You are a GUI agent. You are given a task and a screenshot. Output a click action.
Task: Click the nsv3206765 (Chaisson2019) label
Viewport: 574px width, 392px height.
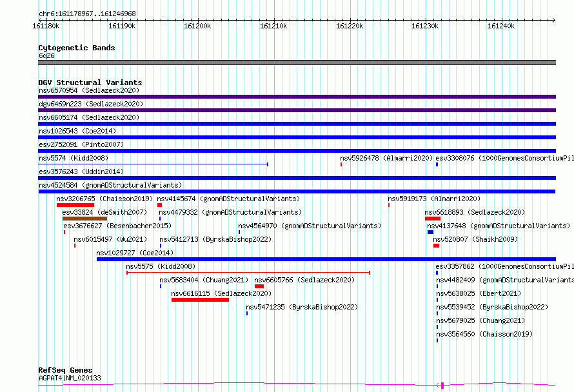coord(104,199)
